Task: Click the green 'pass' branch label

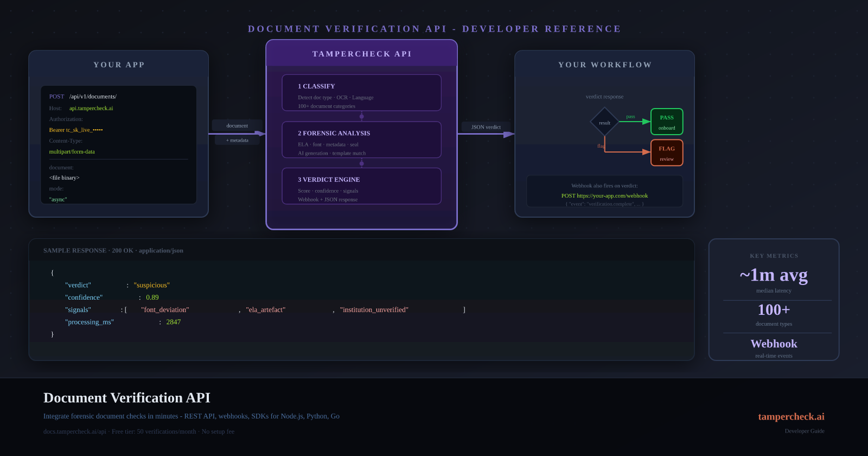Action: (x=630, y=116)
